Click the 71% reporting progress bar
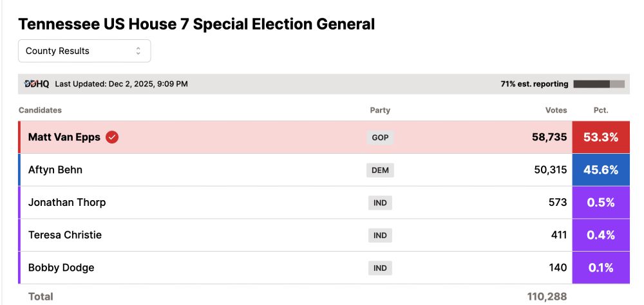Image resolution: width=644 pixels, height=305 pixels. pyautogui.click(x=599, y=84)
